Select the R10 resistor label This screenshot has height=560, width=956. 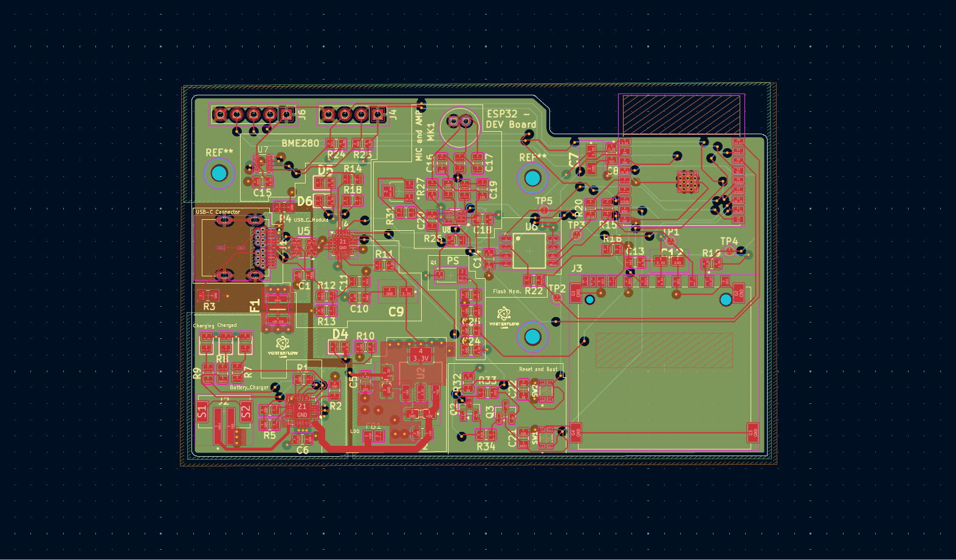click(x=365, y=335)
